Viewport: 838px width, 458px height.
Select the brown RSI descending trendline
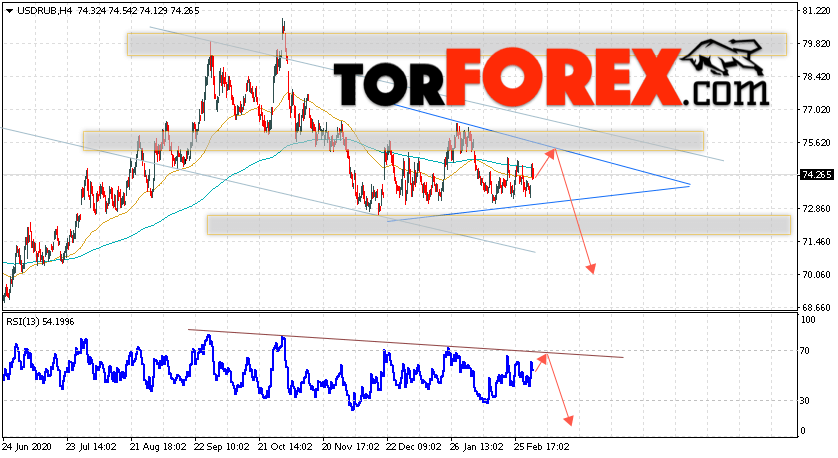click(x=405, y=343)
